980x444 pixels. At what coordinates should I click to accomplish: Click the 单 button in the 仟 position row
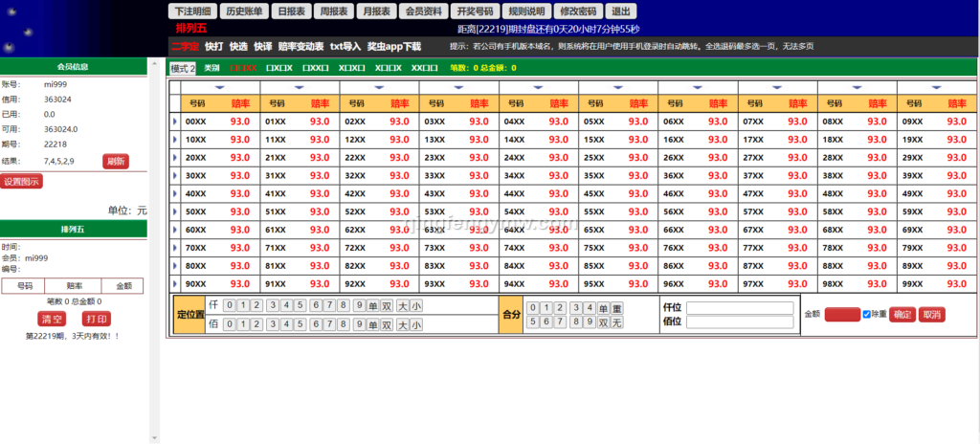[x=373, y=306]
